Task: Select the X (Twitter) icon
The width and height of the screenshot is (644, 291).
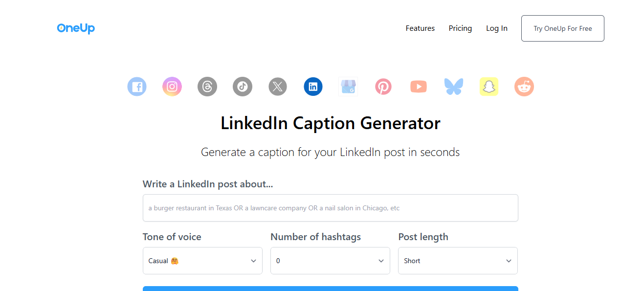Action: pyautogui.click(x=278, y=87)
